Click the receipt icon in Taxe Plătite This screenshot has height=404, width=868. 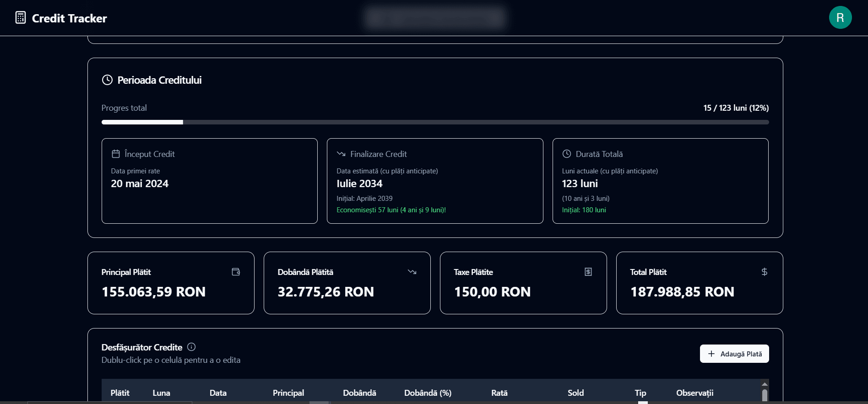(x=588, y=272)
